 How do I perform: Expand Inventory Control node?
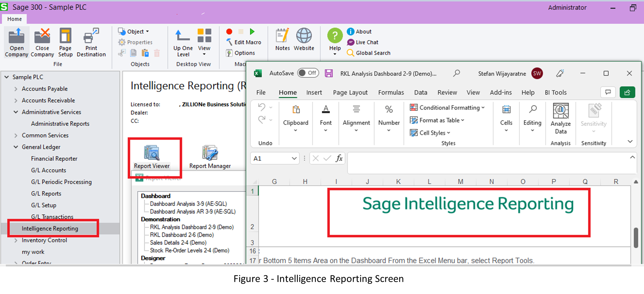[16, 240]
